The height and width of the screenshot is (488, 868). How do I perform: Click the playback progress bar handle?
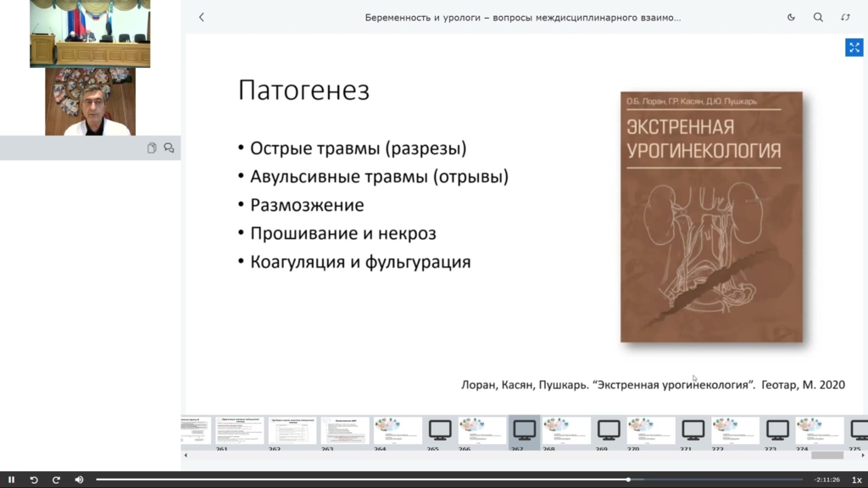628,480
